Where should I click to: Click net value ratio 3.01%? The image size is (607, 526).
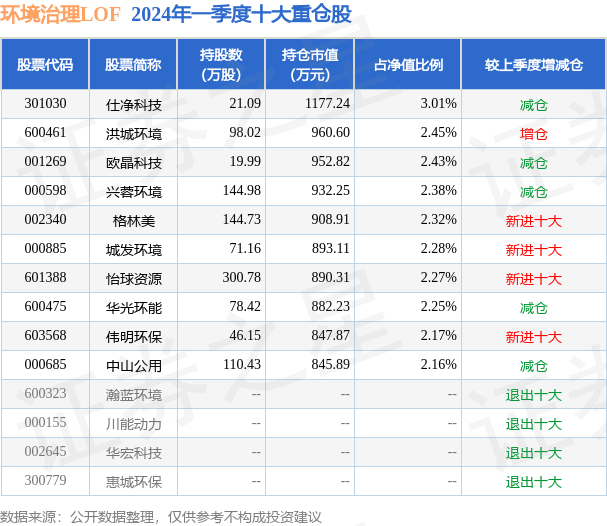[x=439, y=103]
